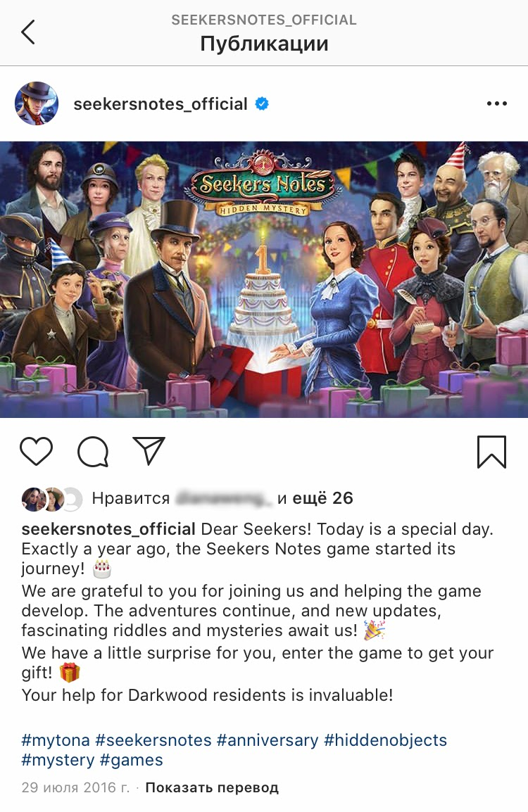The image size is (528, 812).
Task: Open the #anniversary hashtag
Action: (x=268, y=740)
